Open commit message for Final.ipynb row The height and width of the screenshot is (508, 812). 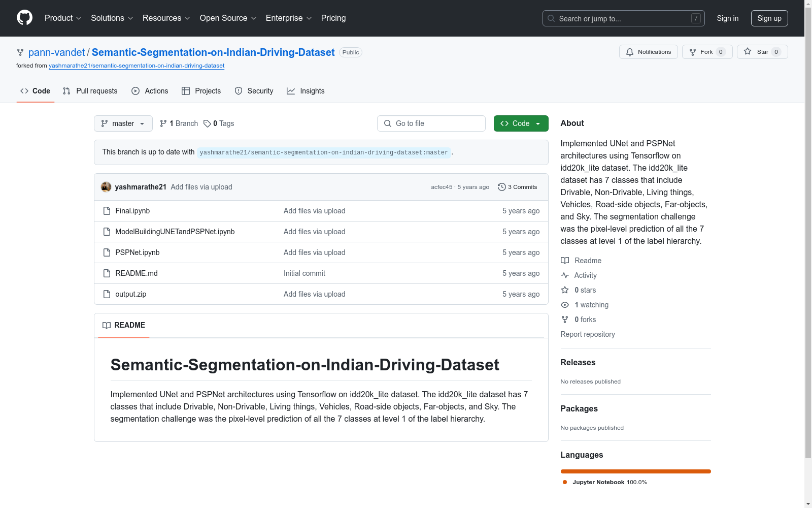click(315, 211)
